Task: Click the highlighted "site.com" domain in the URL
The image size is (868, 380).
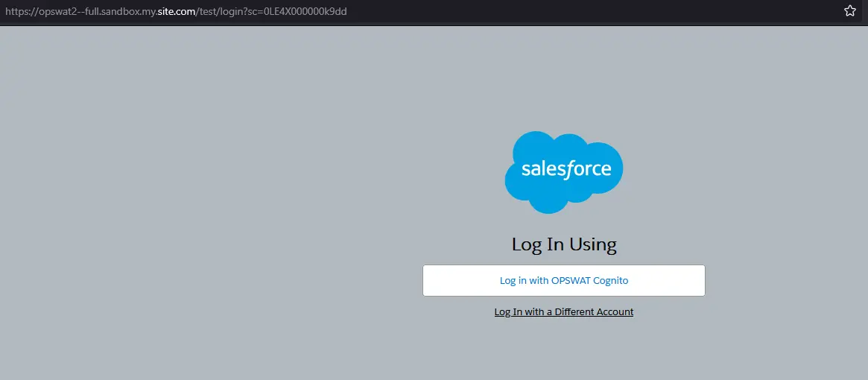Action: coord(177,11)
